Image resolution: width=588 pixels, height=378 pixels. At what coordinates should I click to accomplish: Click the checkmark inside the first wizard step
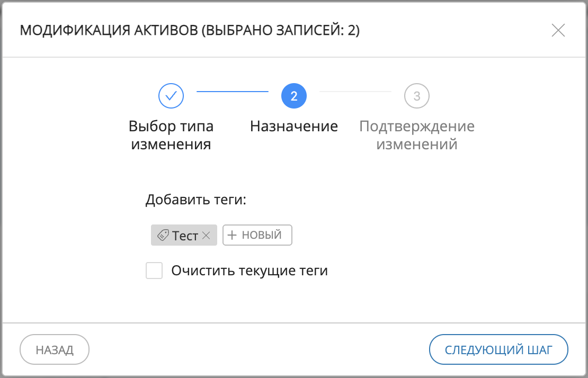pos(171,96)
